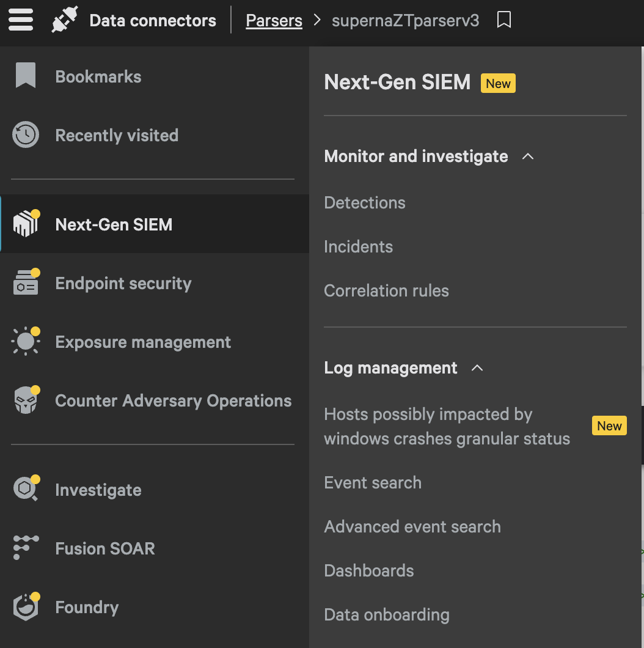Collapse the Monitor and investigate section

tap(528, 156)
